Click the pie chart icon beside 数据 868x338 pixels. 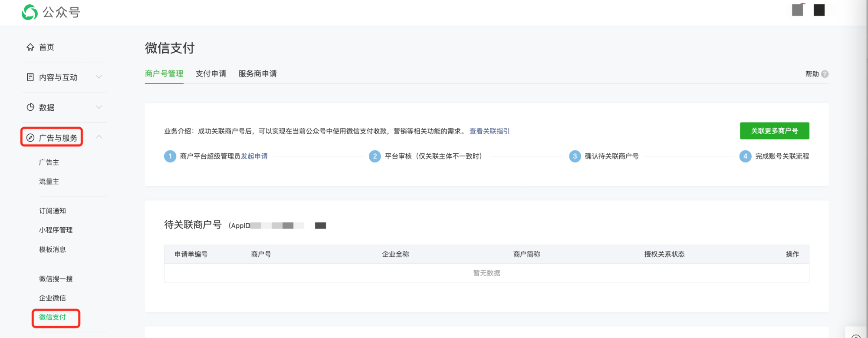click(x=30, y=107)
